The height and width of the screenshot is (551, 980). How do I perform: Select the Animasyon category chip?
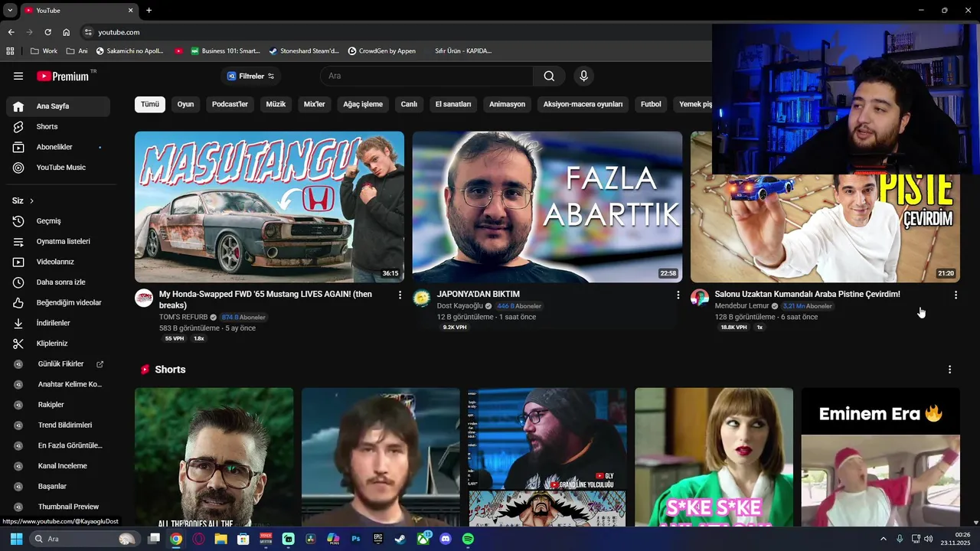point(508,104)
